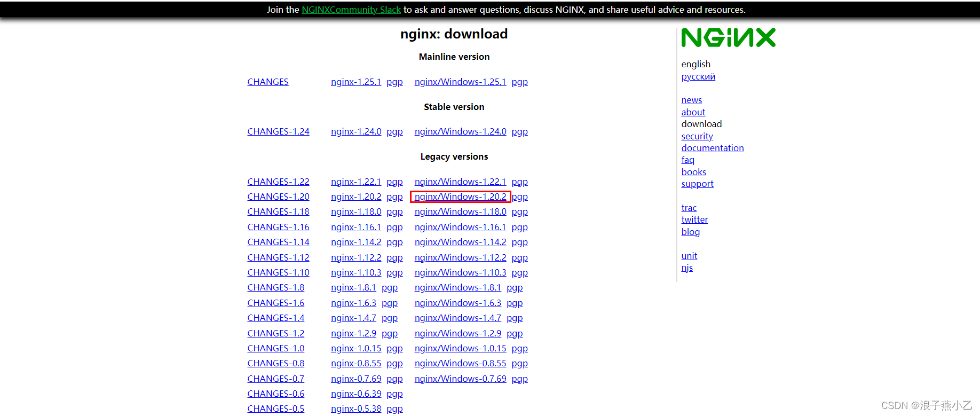Screen dimensions: 980x416
Task: Download nginx-1.12.2 source
Action: tap(356, 257)
